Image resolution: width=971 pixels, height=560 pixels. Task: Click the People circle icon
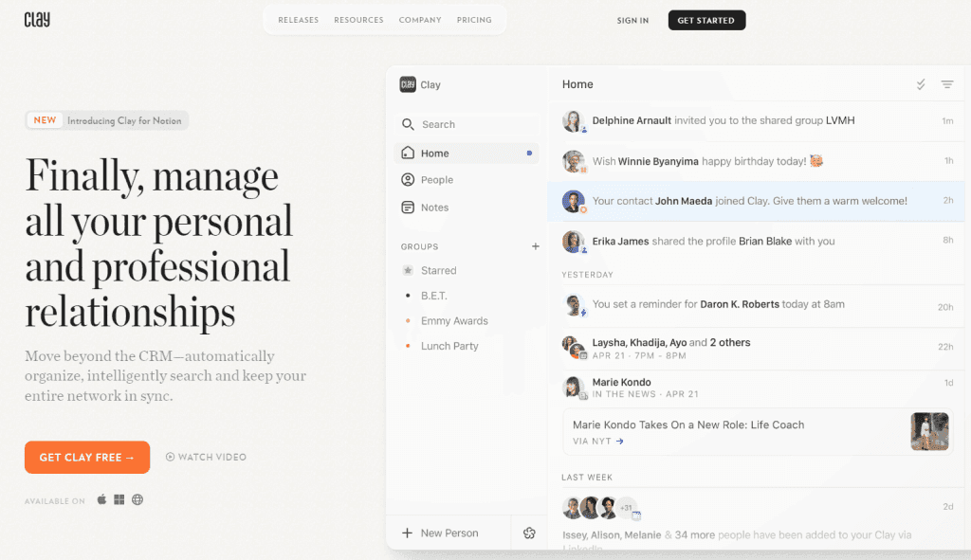(x=408, y=179)
